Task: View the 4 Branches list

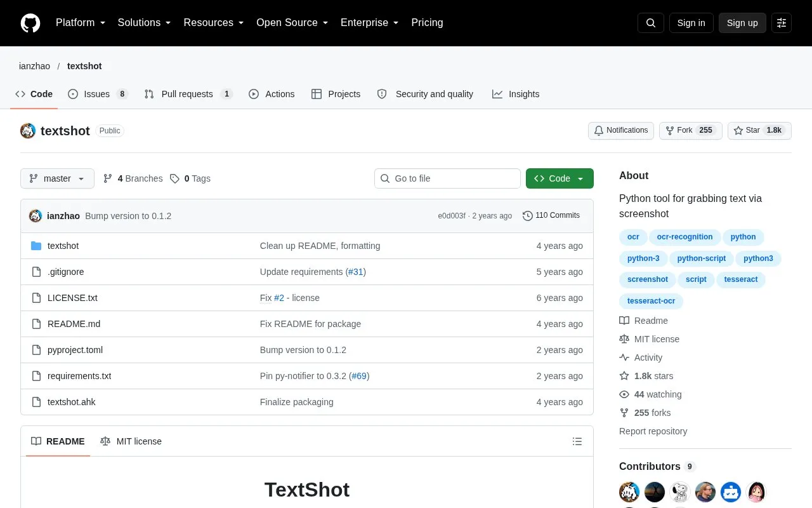Action: pyautogui.click(x=133, y=178)
